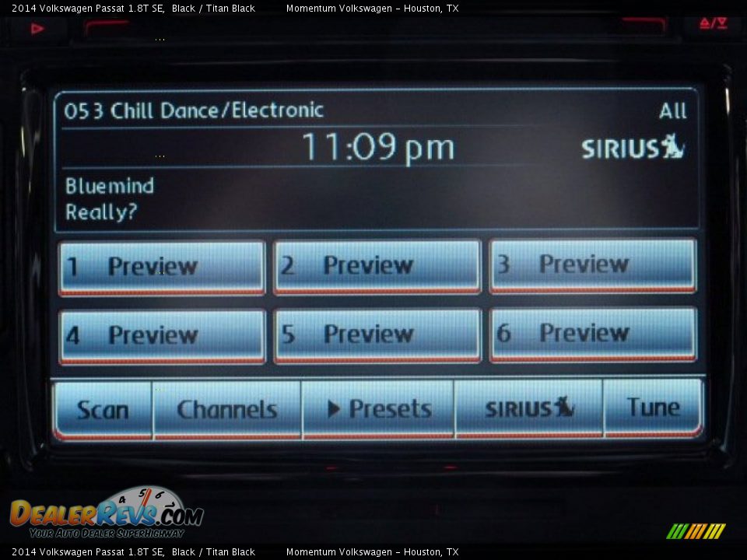Tap the Sirius dog logo in header

pos(633,148)
